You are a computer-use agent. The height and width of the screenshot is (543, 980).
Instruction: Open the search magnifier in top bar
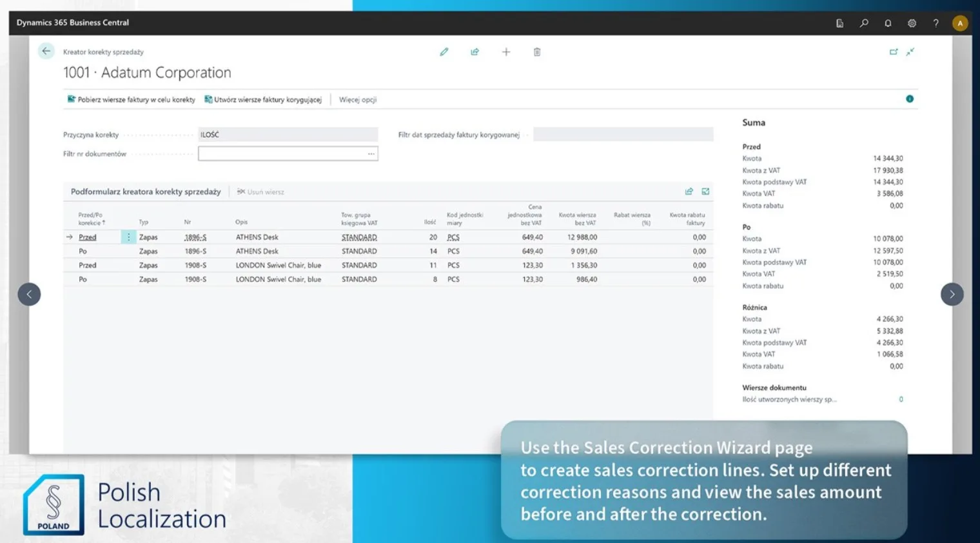coord(864,23)
